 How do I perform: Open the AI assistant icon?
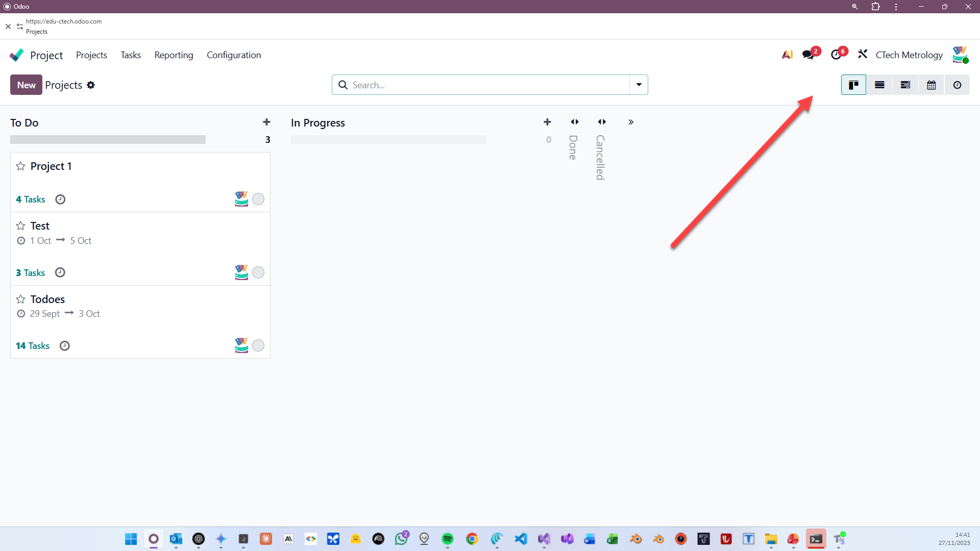(x=787, y=55)
